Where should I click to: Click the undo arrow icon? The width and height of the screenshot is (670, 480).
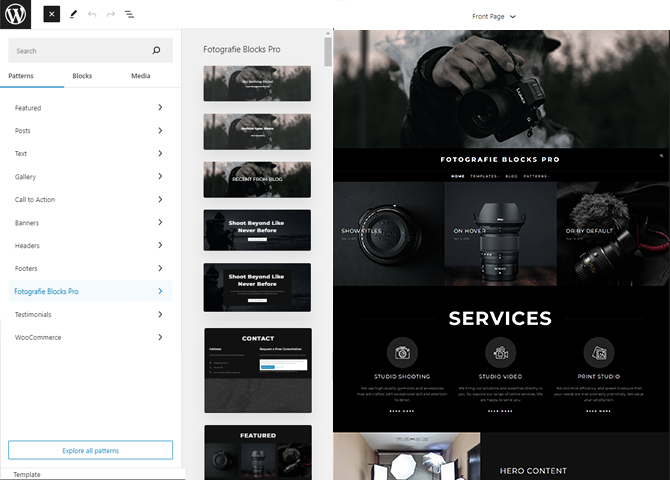click(x=92, y=15)
